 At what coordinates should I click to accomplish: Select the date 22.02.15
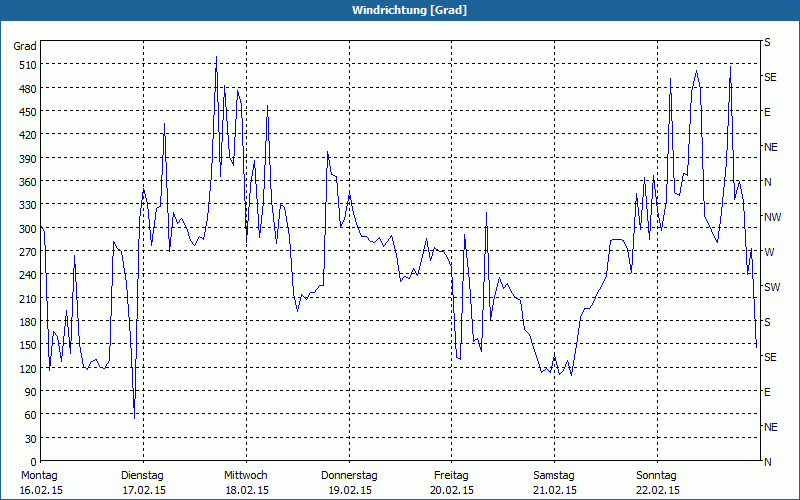(x=658, y=490)
